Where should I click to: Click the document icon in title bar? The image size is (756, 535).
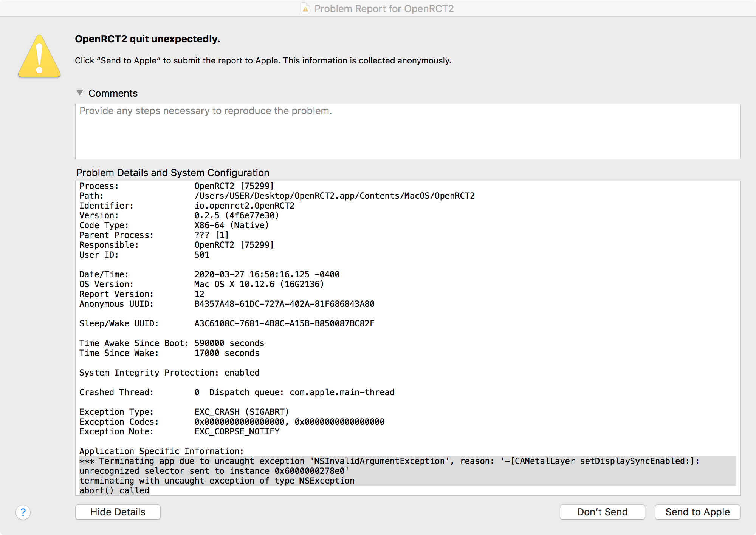[305, 8]
